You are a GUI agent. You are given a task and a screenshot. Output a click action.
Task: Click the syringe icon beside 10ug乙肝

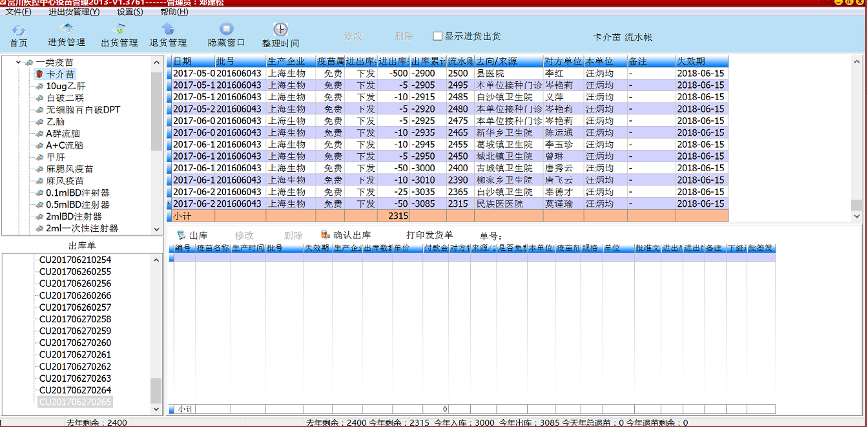pyautogui.click(x=39, y=86)
